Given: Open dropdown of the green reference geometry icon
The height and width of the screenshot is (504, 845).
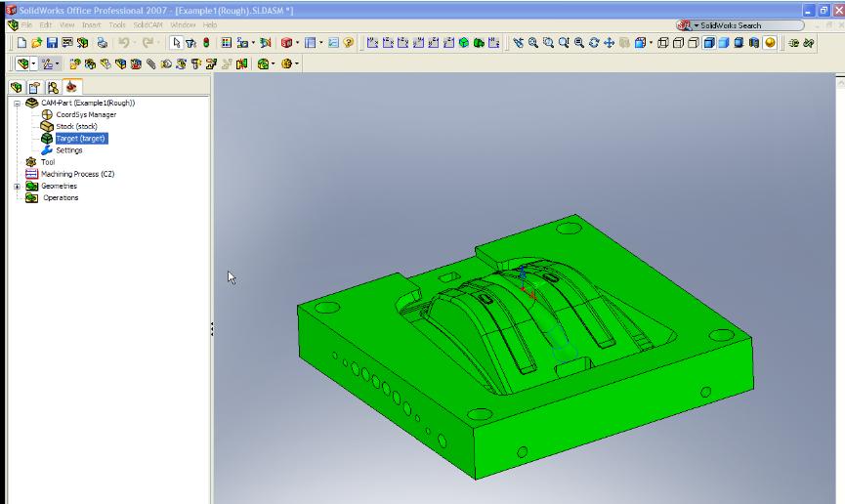Looking at the screenshot, I should tap(274, 63).
